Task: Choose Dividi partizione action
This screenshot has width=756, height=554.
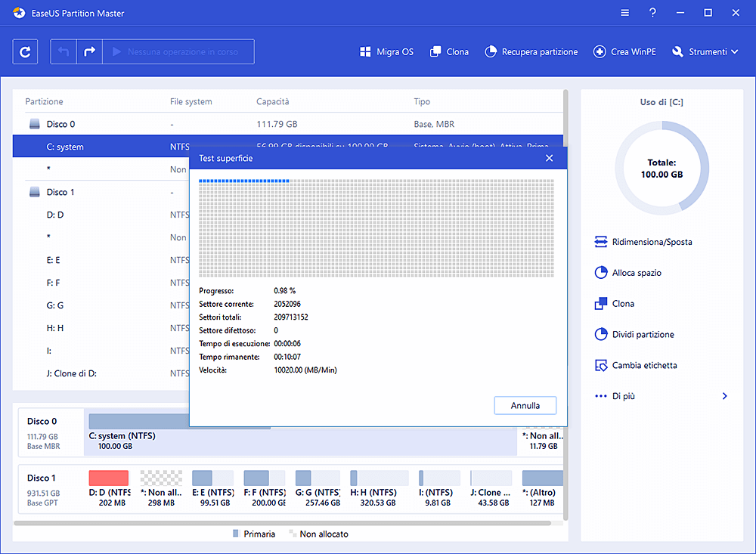Action: (634, 335)
